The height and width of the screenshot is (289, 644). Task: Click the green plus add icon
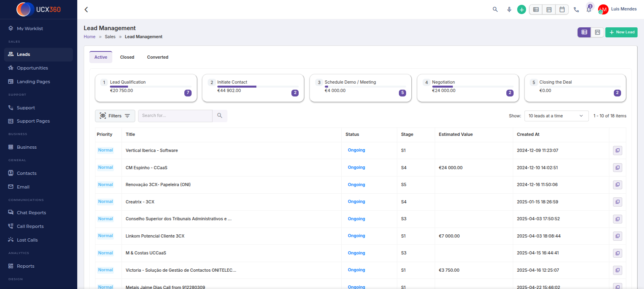[522, 9]
